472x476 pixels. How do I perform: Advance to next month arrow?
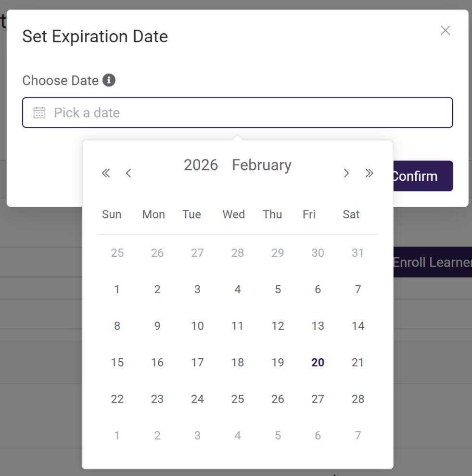point(346,174)
